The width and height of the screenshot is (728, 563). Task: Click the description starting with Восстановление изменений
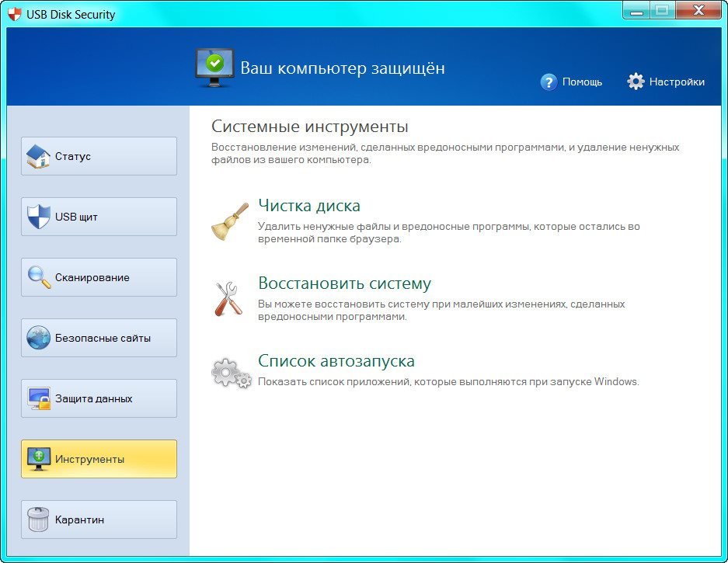[445, 153]
